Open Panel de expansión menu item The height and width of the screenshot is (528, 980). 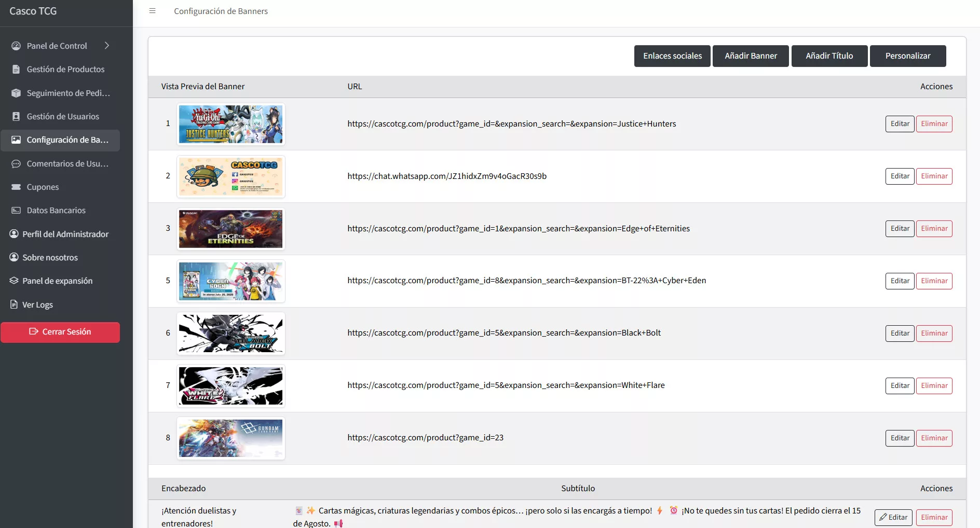pyautogui.click(x=57, y=281)
